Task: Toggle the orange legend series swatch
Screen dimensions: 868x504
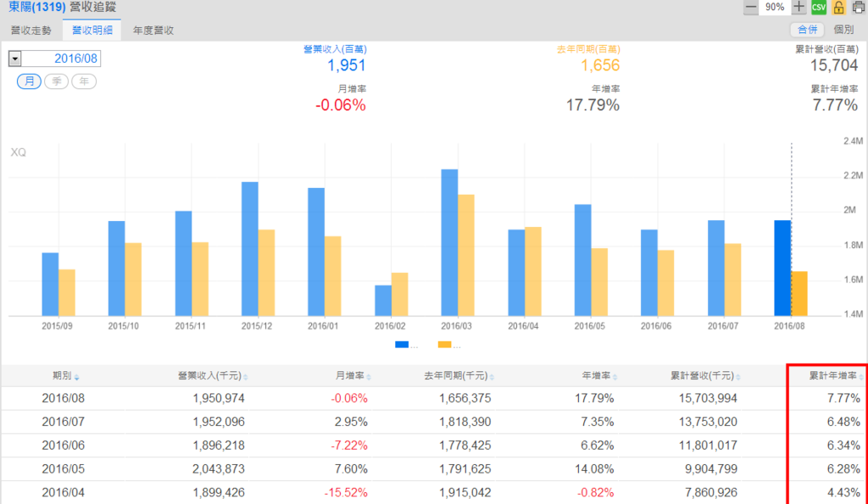Action: coord(444,345)
